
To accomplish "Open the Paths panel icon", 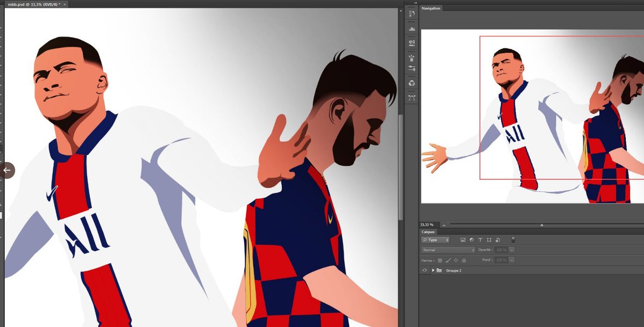I will click(x=412, y=98).
